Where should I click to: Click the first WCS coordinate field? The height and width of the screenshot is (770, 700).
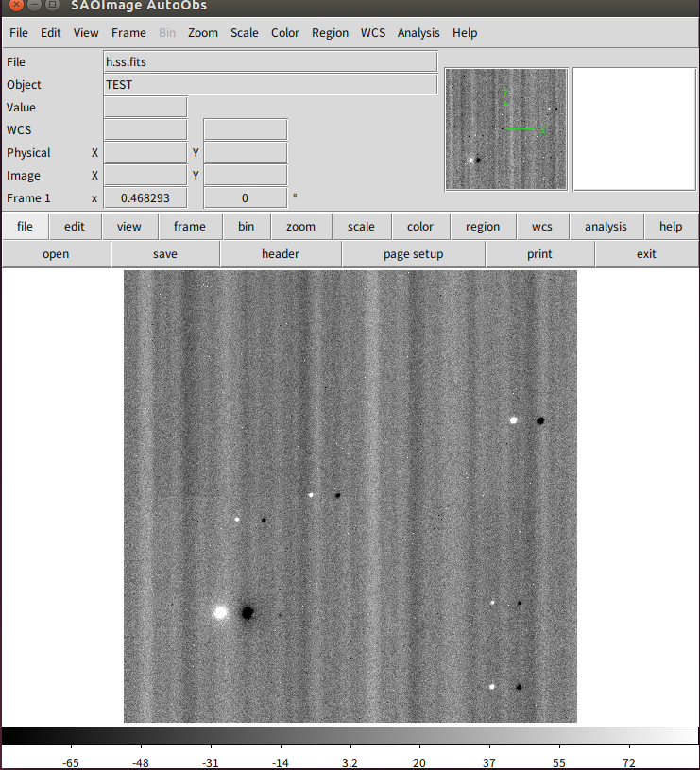point(145,129)
